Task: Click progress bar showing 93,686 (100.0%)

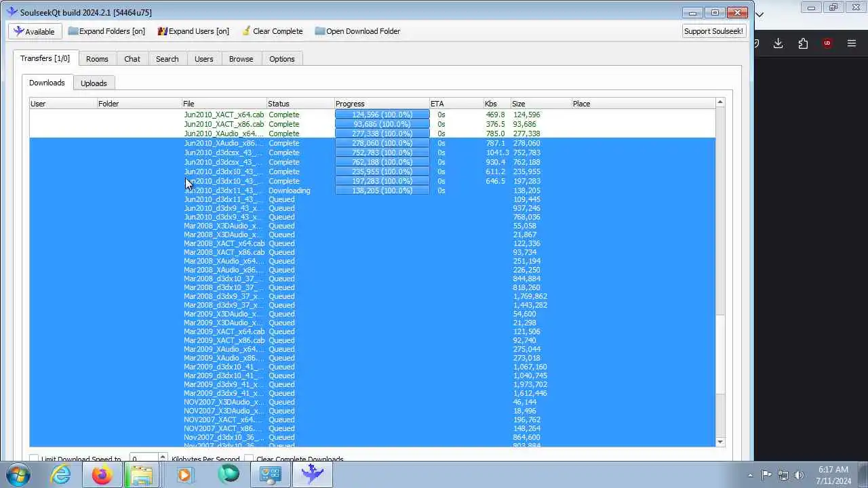Action: (x=382, y=124)
